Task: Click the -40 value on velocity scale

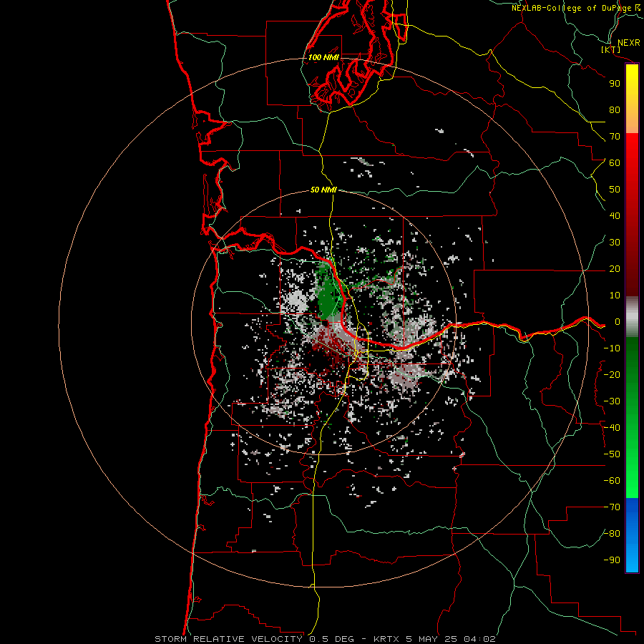Action: pos(612,428)
